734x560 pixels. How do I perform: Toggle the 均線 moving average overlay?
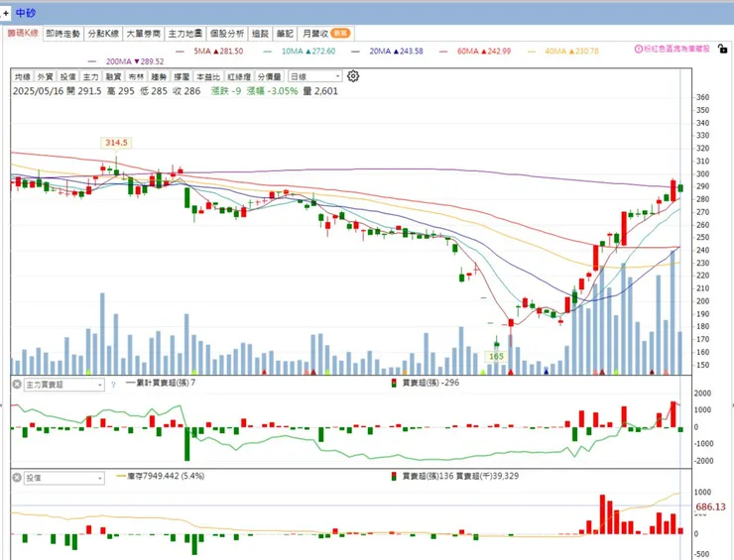click(x=22, y=76)
